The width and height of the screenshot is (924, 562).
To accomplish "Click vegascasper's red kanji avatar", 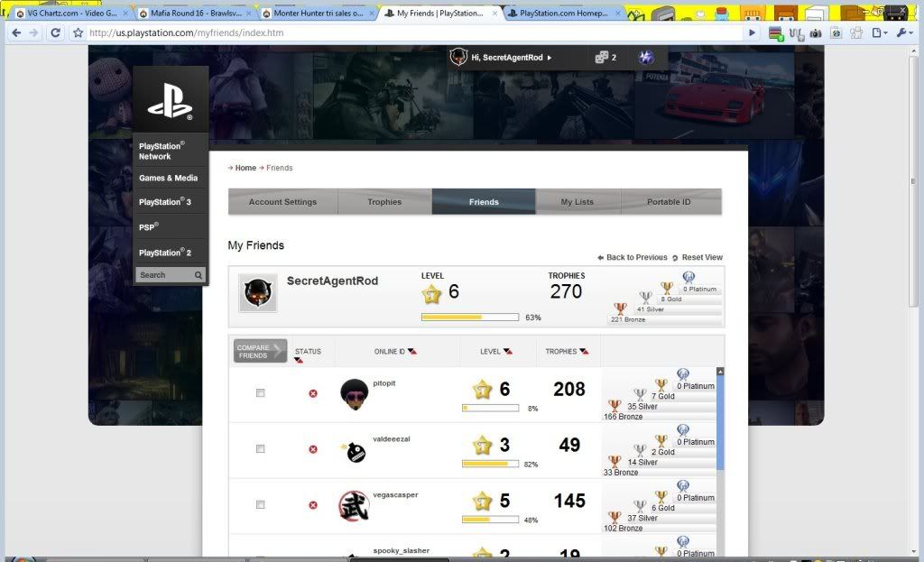I will tap(354, 505).
